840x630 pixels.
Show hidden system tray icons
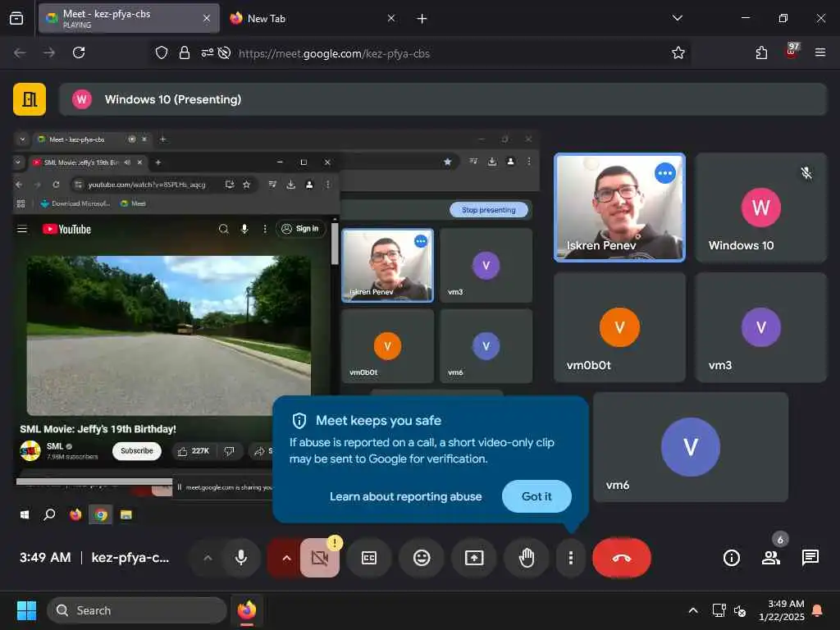pos(692,610)
